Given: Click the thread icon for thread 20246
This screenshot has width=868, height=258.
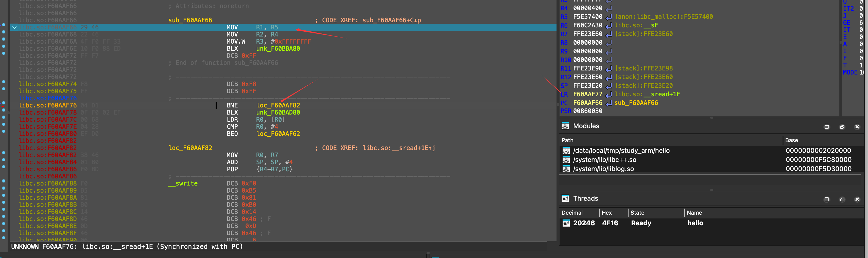Looking at the screenshot, I should [x=566, y=223].
